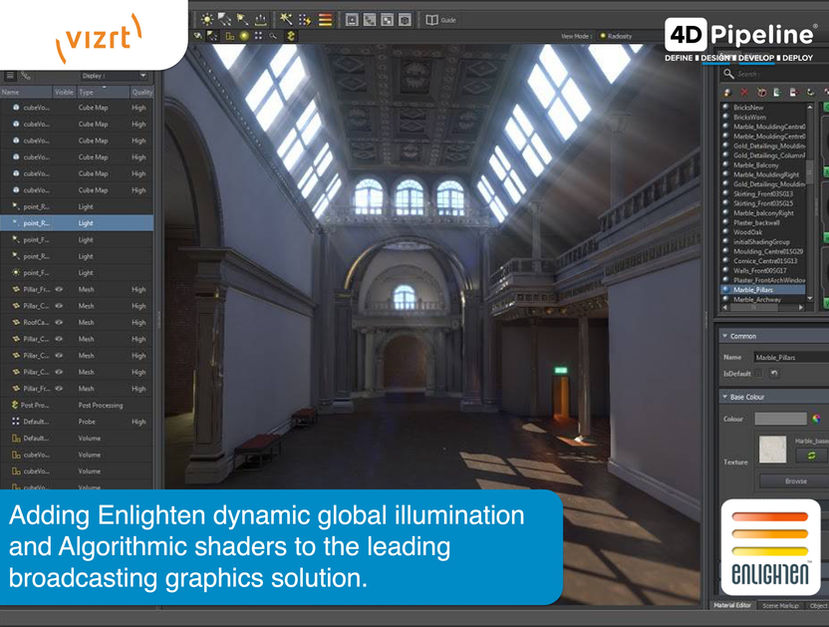829x627 pixels.
Task: Click the volume boxes icon in second toolbar row
Action: click(229, 36)
